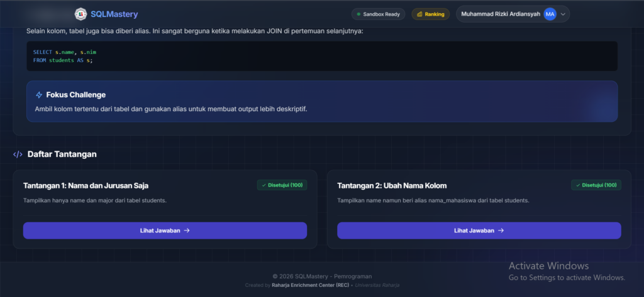The height and width of the screenshot is (297, 644).
Task: Follow the Universitas Raharja footer link
Action: tap(376, 285)
